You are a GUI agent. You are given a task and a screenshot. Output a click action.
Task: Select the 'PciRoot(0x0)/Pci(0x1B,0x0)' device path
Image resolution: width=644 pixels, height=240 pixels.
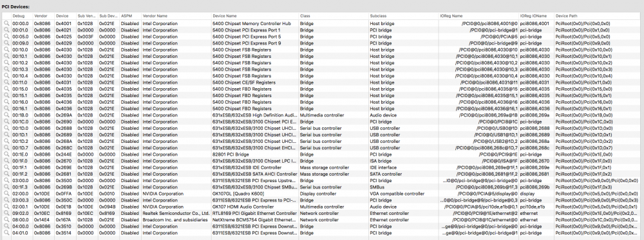pos(583,115)
